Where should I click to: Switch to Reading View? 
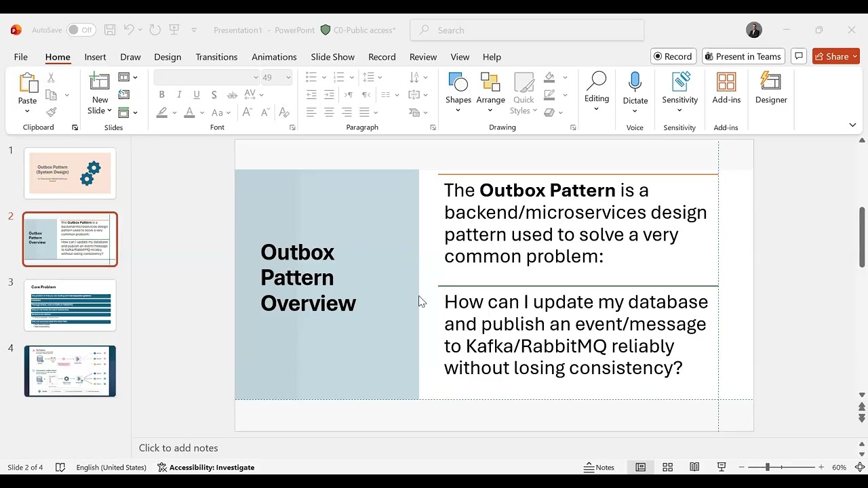[694, 468]
